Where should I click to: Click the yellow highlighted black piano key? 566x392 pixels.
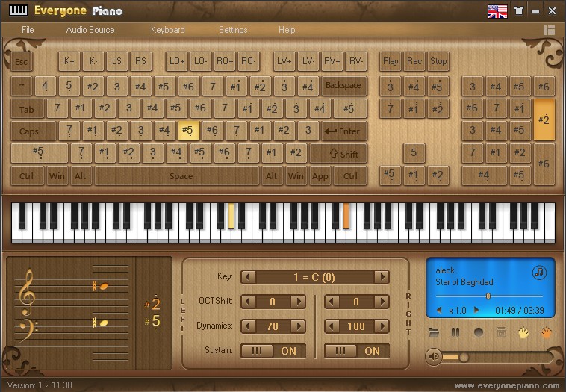pos(231,216)
